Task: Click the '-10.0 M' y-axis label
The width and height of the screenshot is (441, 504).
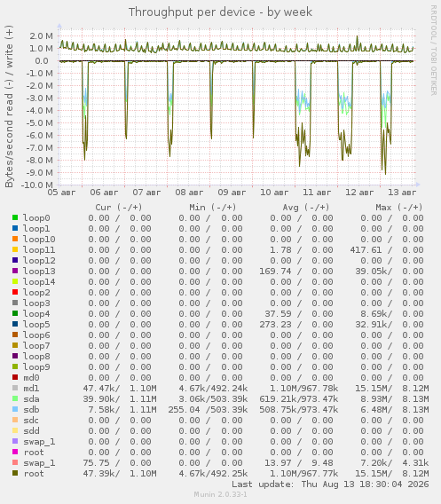Action: 37,185
